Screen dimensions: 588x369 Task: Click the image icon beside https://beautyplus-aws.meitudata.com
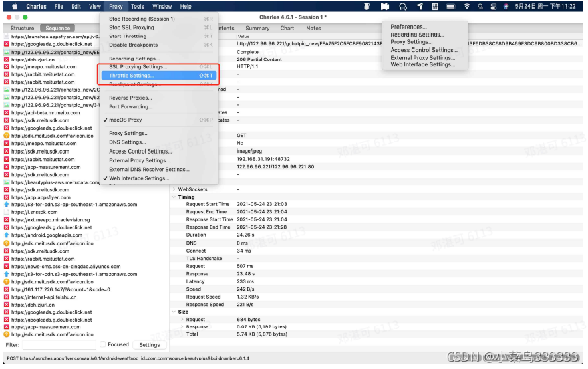click(7, 182)
